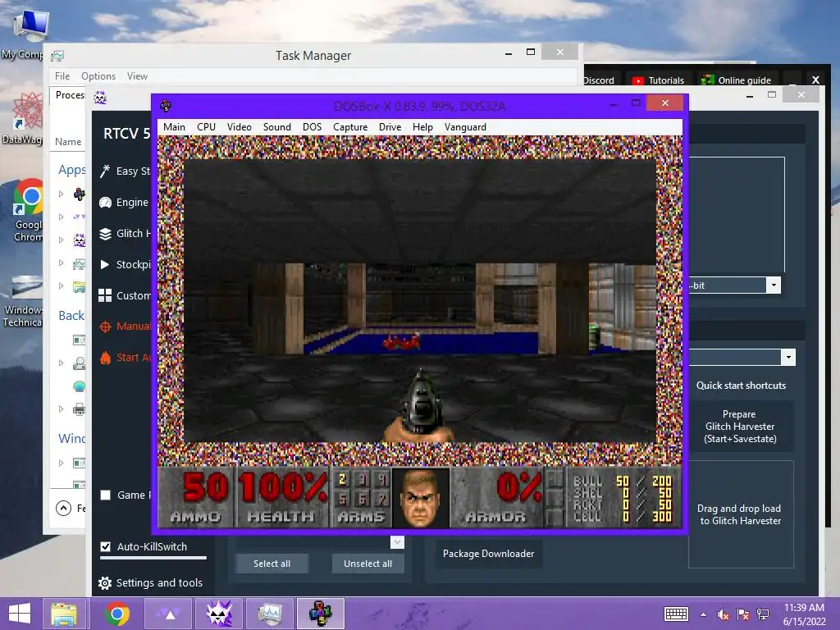Click the Fewer details arrow in Task Manager

coord(63,508)
